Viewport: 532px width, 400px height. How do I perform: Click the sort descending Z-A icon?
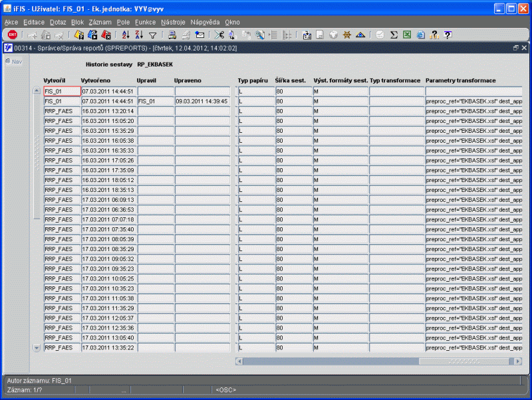[139, 35]
